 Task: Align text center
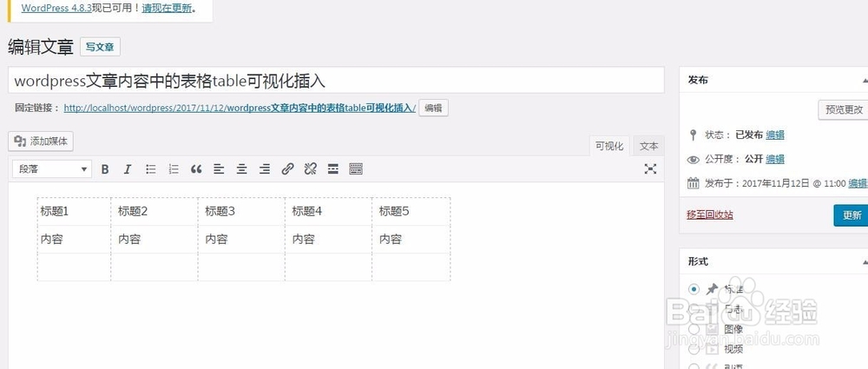241,169
